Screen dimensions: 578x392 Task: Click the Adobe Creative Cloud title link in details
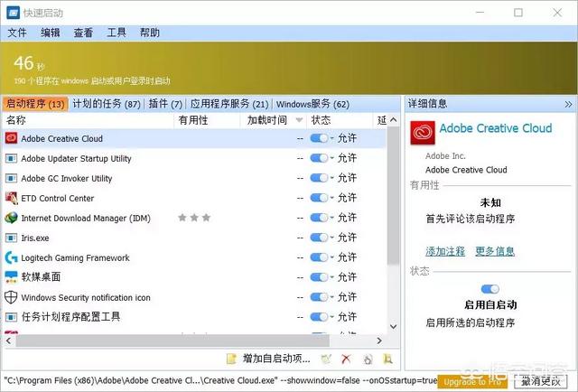(496, 128)
